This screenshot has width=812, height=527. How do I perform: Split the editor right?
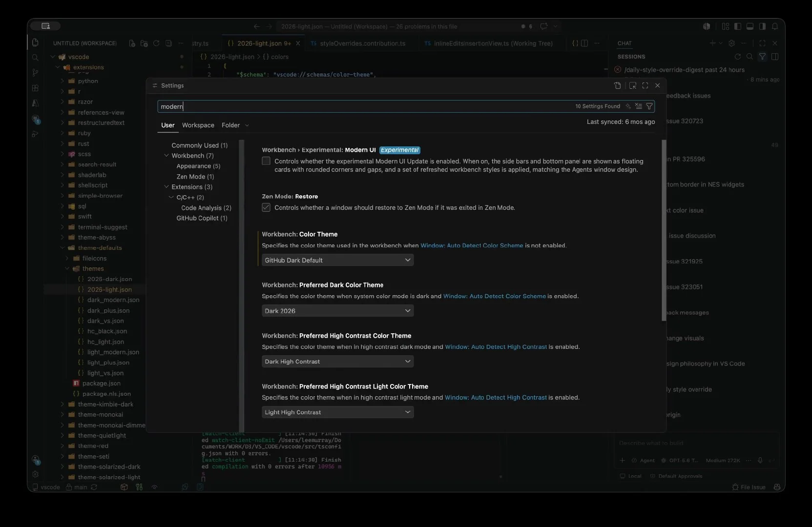click(x=584, y=43)
